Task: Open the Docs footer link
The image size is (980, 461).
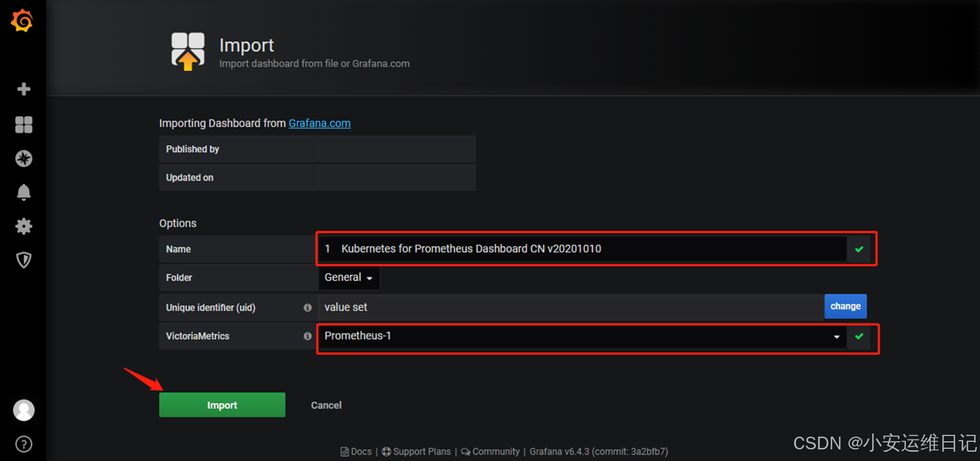Action: (x=356, y=452)
